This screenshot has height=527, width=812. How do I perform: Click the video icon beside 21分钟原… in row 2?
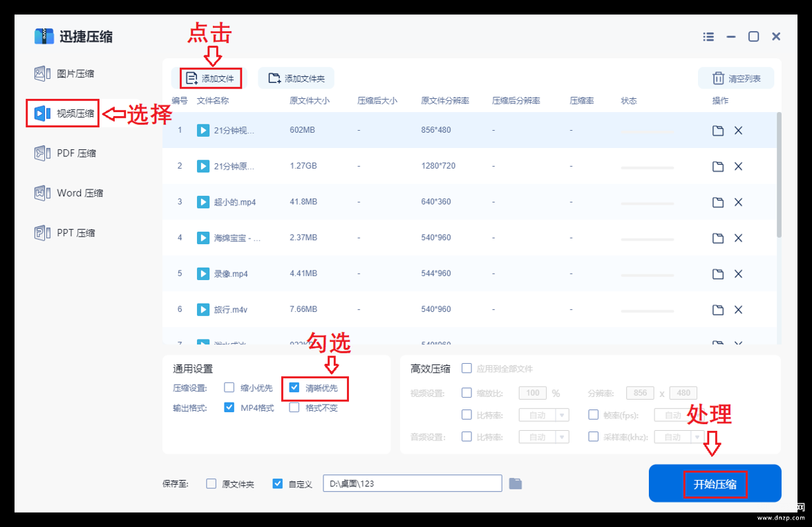[x=203, y=166]
